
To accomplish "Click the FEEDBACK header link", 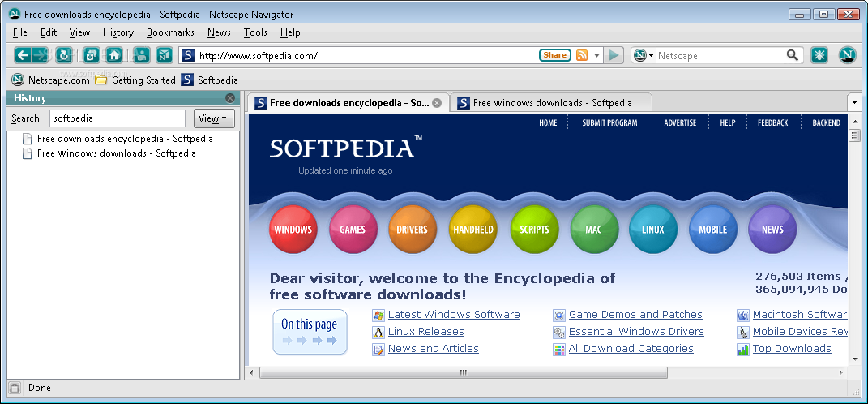I will point(773,123).
